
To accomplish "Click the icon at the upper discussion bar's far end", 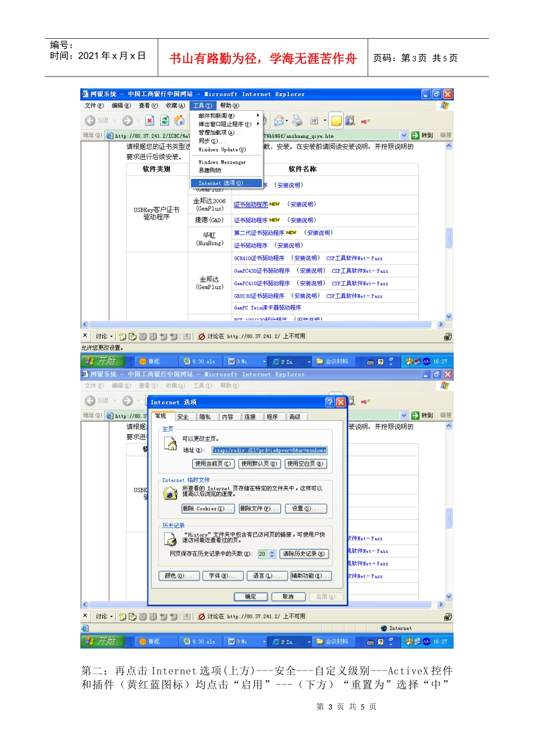I will click(447, 336).
